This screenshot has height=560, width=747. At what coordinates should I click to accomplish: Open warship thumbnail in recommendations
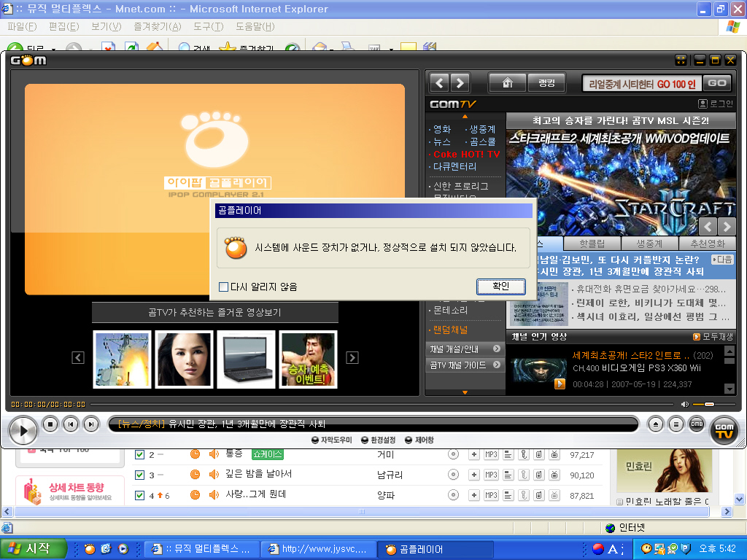(x=122, y=359)
